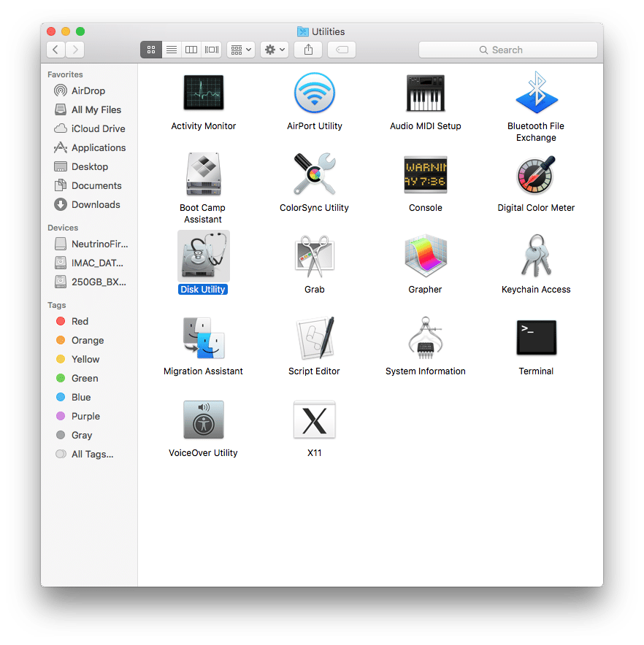Image resolution: width=644 pixels, height=645 pixels.
Task: Select the Boot Camp Assistant icon
Action: (203, 175)
